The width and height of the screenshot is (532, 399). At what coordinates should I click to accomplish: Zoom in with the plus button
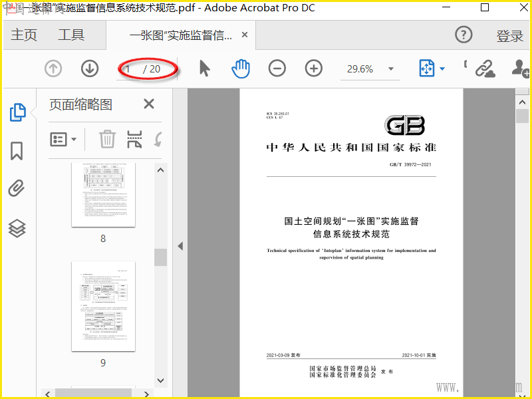coord(313,68)
